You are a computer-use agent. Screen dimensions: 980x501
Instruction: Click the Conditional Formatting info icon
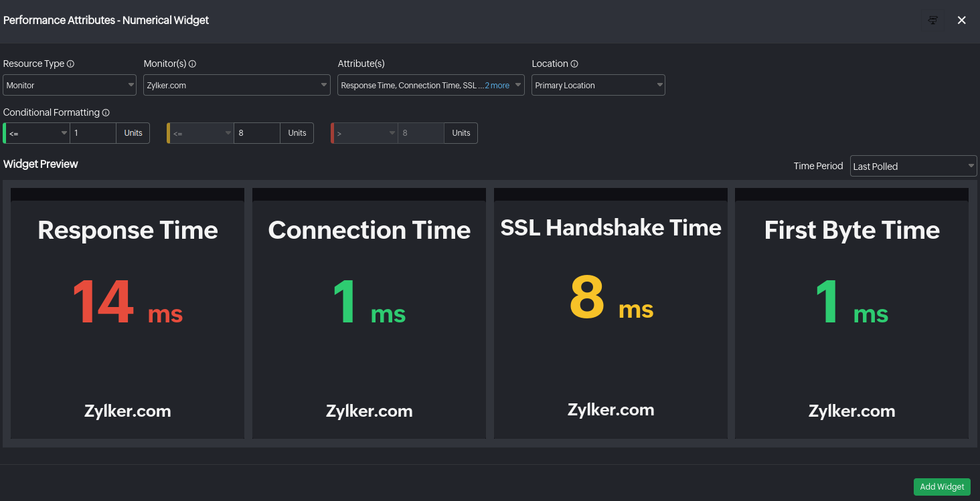[x=106, y=112]
